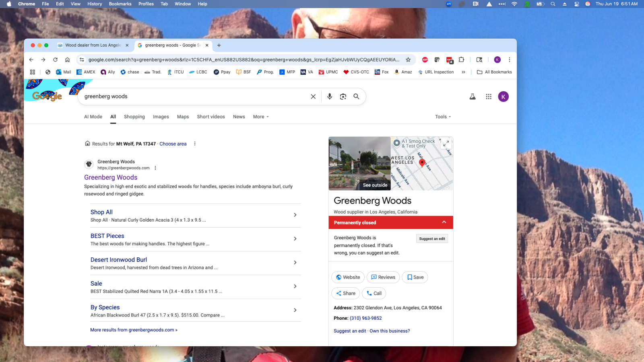Save Greenberg Woods with the Save button
This screenshot has width=644, height=362.
point(415,277)
